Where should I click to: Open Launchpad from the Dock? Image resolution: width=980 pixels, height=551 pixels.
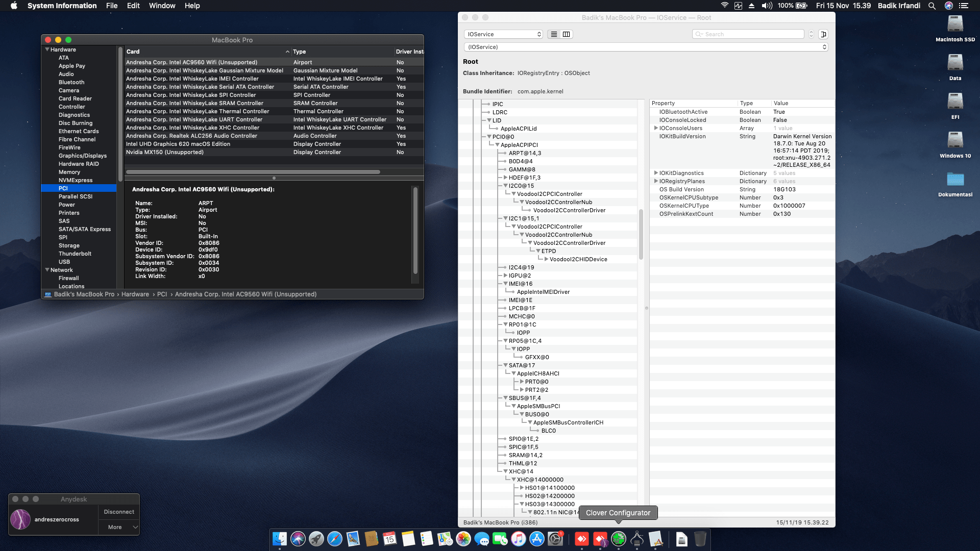(316, 539)
